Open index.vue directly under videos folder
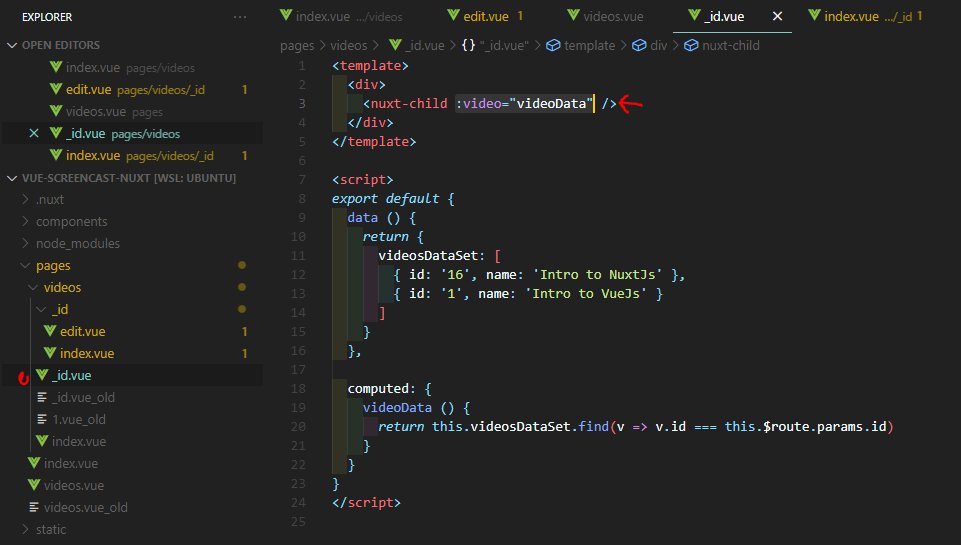The image size is (961, 545). coord(132,441)
